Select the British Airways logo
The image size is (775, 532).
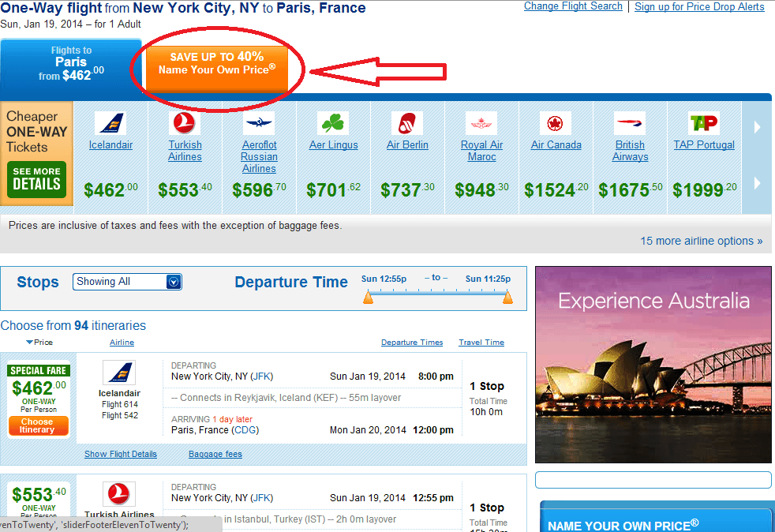tap(630, 124)
